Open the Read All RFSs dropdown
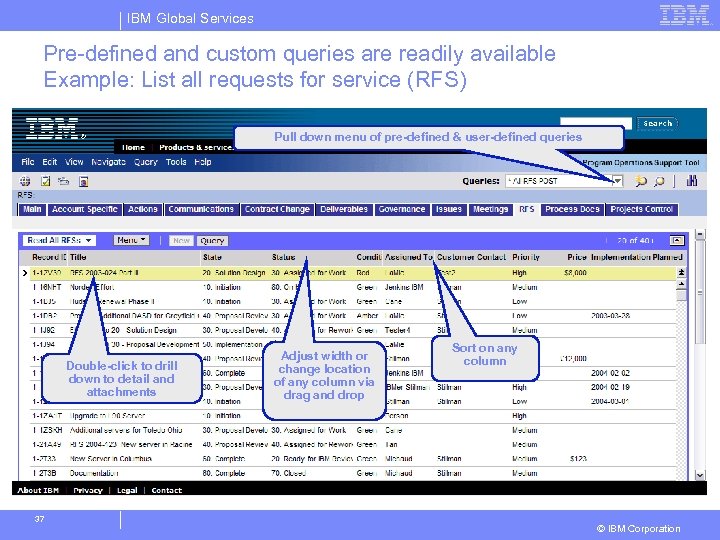Image resolution: width=720 pixels, height=540 pixels. [x=59, y=240]
